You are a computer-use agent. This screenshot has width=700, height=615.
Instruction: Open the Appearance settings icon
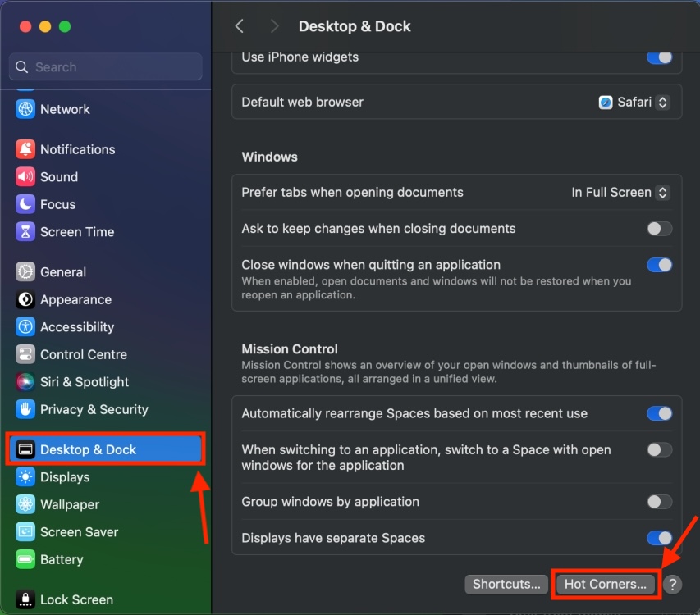point(25,299)
